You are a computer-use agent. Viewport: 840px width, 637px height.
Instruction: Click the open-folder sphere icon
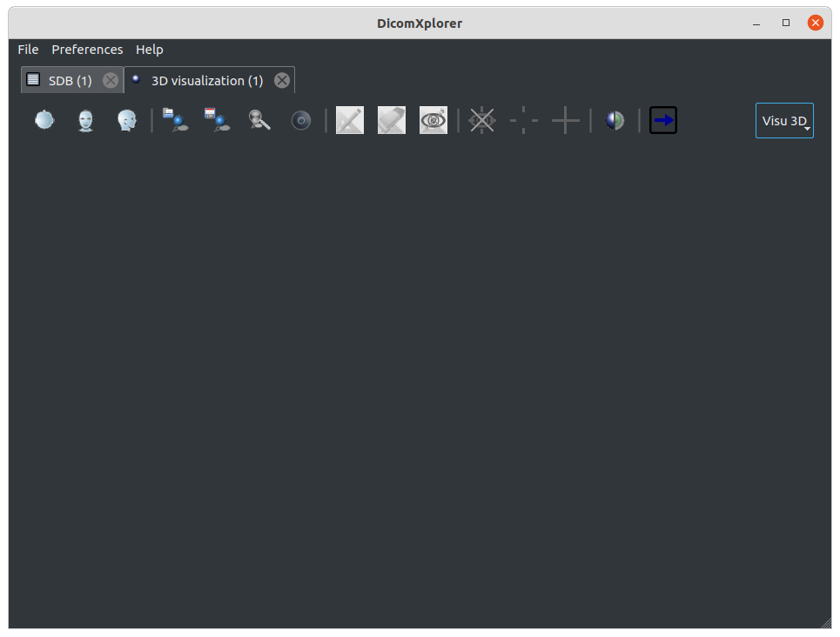pos(176,120)
